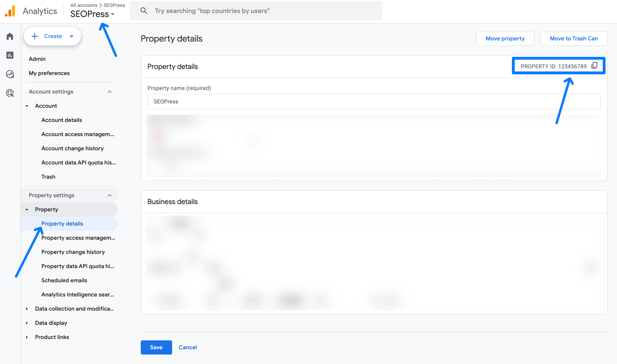617x364 pixels.
Task: Open Account details
Action: tap(61, 120)
